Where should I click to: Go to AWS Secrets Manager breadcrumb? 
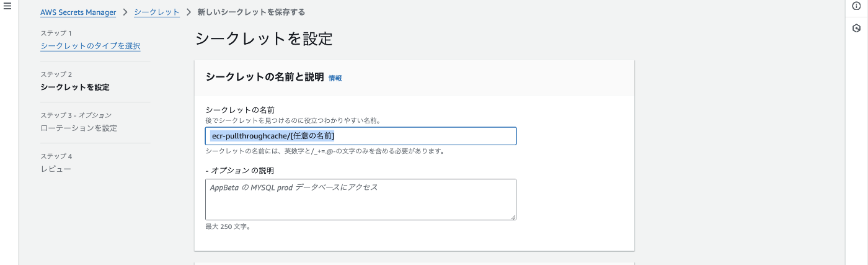tap(78, 12)
